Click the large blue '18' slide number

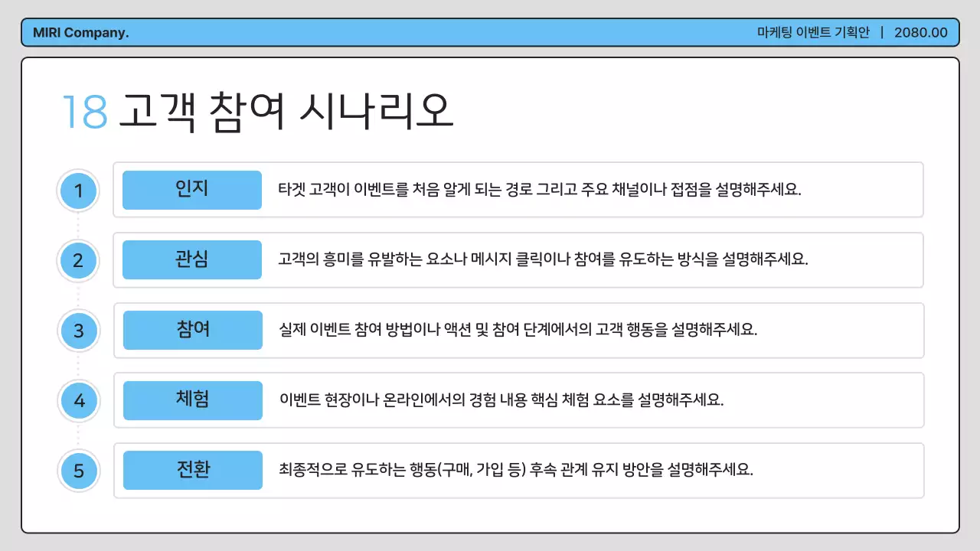point(83,111)
